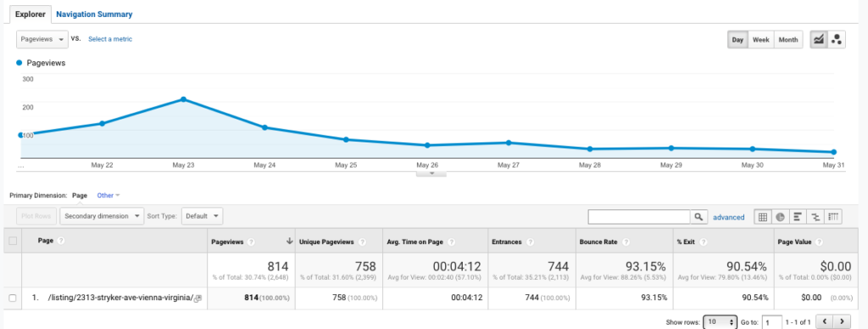The height and width of the screenshot is (329, 868).
Task: Click the help icon next to % Exit
Action: click(x=703, y=242)
